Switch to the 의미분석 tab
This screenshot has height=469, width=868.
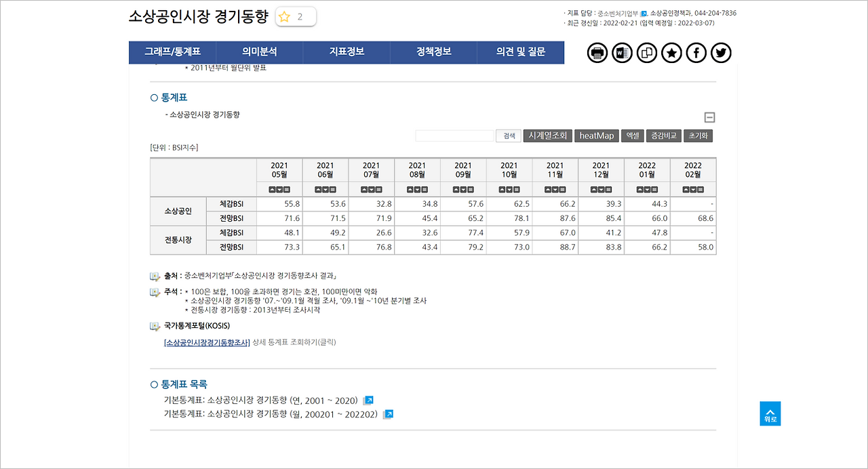260,52
